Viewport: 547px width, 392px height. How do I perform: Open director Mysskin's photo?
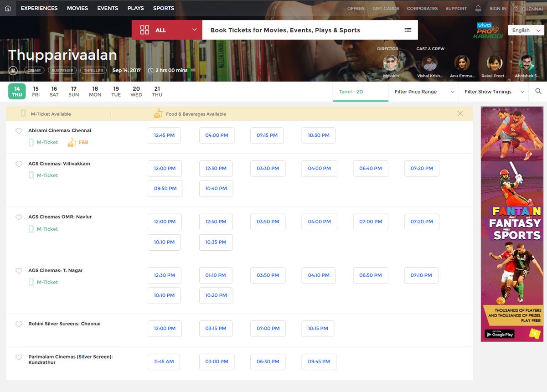point(391,63)
